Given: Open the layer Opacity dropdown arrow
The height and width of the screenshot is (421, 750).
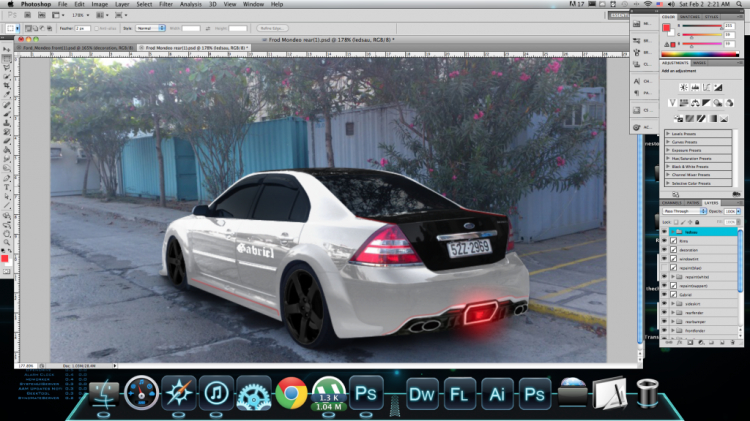Looking at the screenshot, I should (739, 211).
